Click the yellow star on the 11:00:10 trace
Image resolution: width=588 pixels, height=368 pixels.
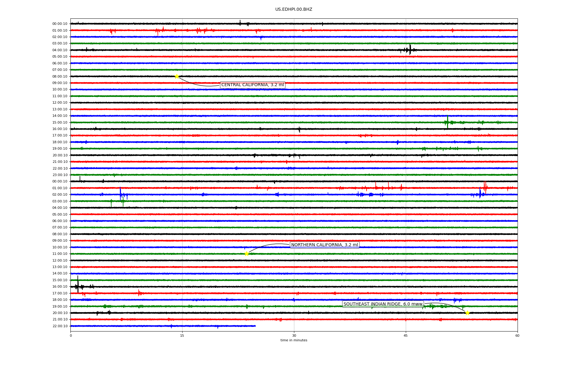click(247, 254)
